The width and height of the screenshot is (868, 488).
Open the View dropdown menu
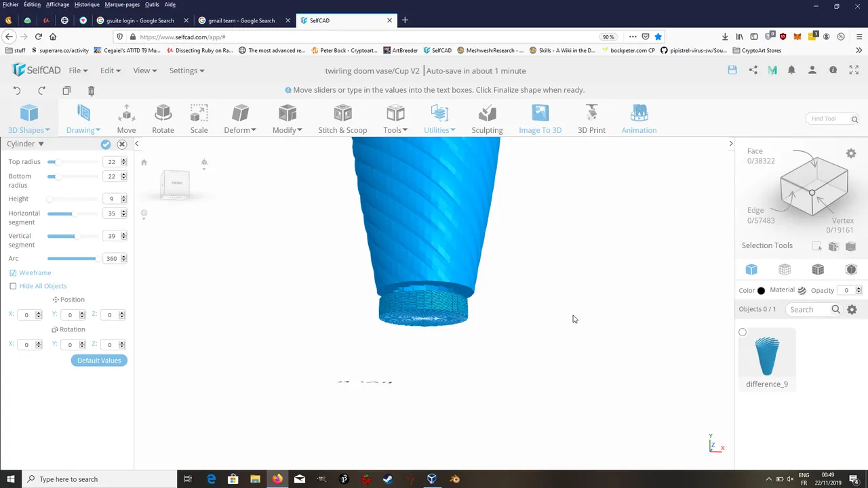click(x=144, y=70)
